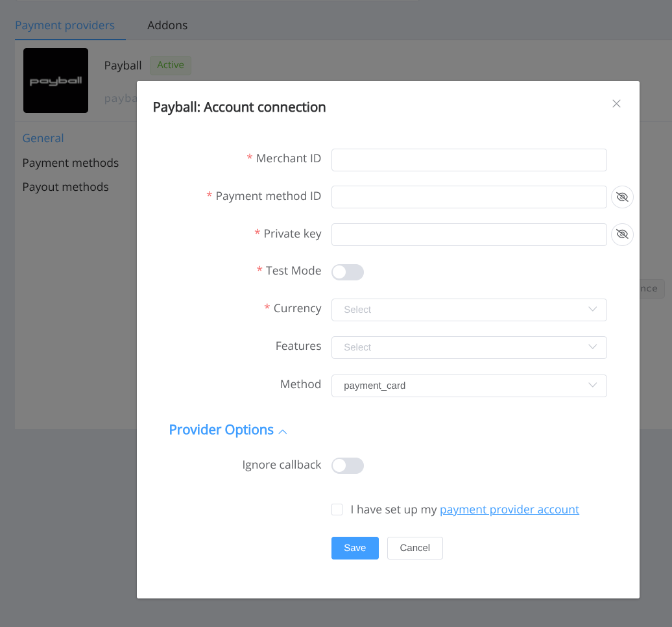This screenshot has height=627, width=672.
Task: Open the Features dropdown
Action: (x=469, y=347)
